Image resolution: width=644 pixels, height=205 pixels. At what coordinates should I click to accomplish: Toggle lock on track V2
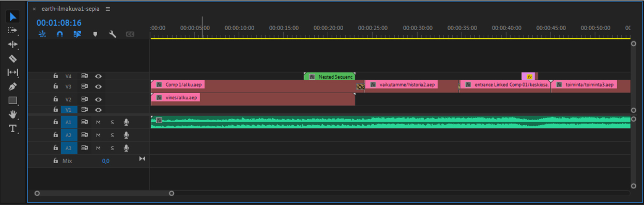pyautogui.click(x=56, y=99)
